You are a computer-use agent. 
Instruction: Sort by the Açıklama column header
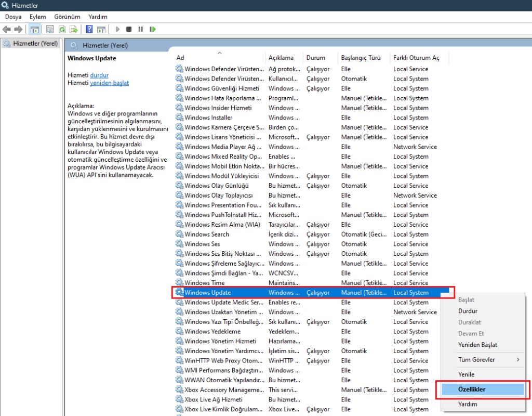pos(284,58)
